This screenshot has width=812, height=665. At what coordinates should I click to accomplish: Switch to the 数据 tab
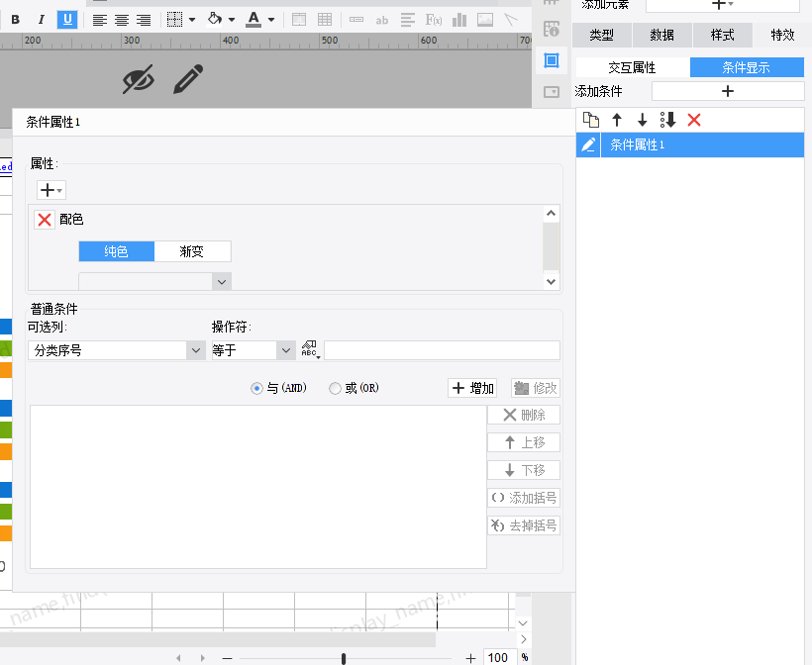[x=661, y=36]
